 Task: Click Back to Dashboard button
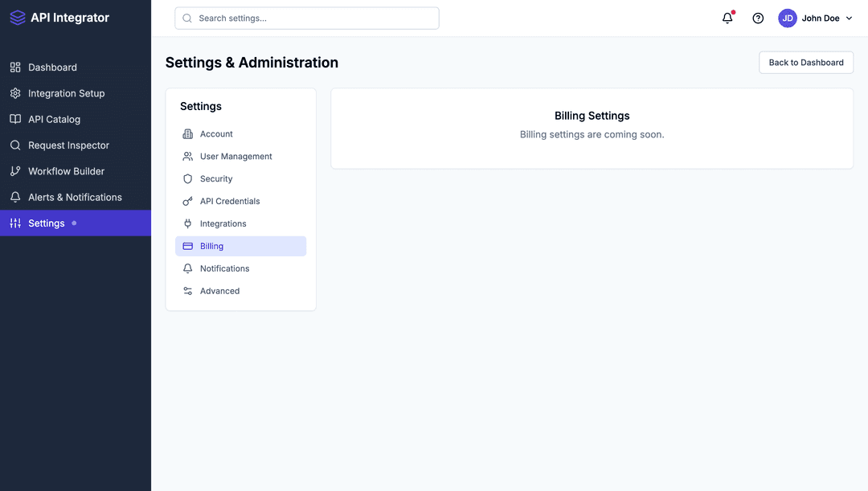[805, 62]
